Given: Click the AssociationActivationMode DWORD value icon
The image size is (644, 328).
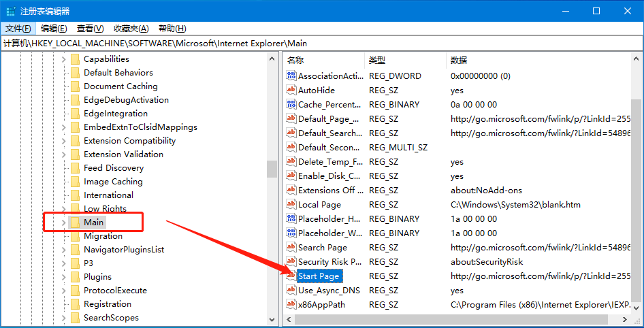Looking at the screenshot, I should [291, 76].
